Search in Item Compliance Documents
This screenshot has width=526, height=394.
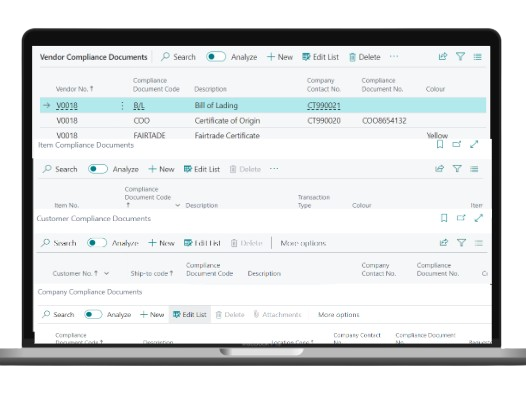60,169
